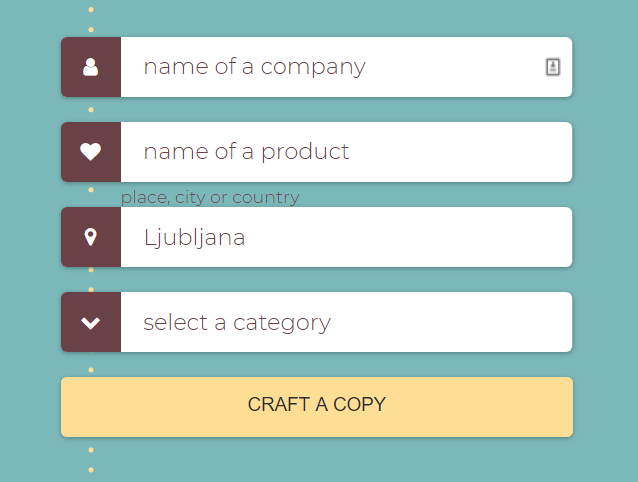Click the chevron-down icon beside category field
Screen dimensions: 638x482
pos(91,322)
